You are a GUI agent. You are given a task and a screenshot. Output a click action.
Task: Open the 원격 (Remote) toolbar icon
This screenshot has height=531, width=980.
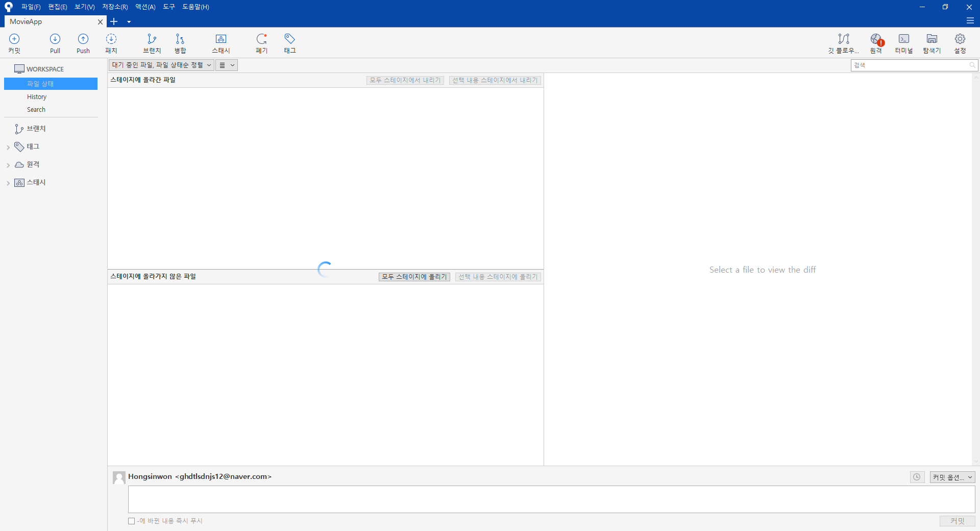[x=876, y=43]
